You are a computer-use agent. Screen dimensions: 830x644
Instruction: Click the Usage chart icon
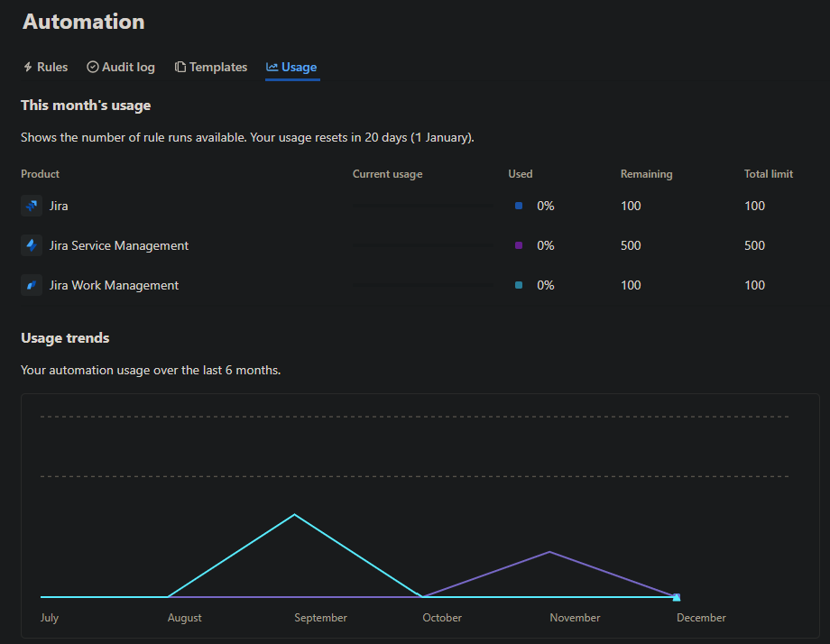coord(272,68)
